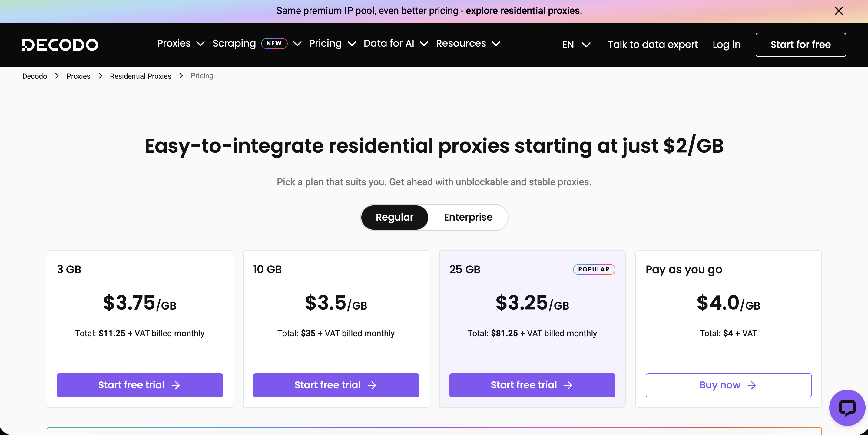Click the chevron after Decodo in breadcrumbs
Viewport: 868px width, 435px height.
click(57, 76)
